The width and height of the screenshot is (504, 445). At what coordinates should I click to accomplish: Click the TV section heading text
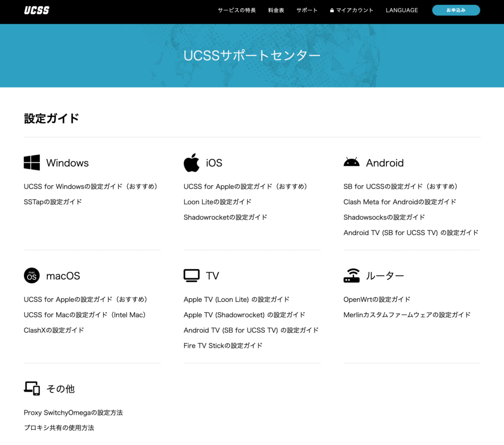(213, 276)
